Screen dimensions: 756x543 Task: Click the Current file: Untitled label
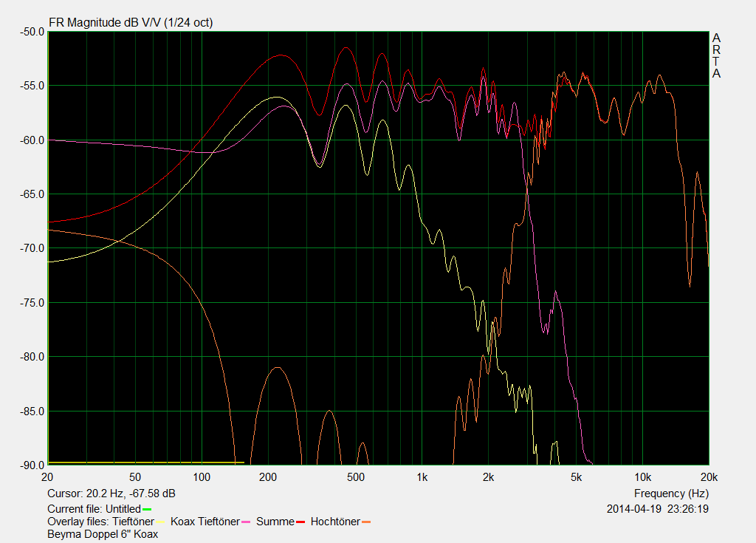[x=93, y=509]
